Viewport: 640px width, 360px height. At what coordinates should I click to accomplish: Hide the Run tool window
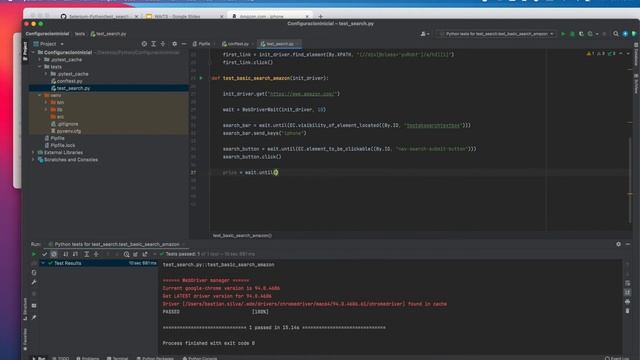pos(628,244)
